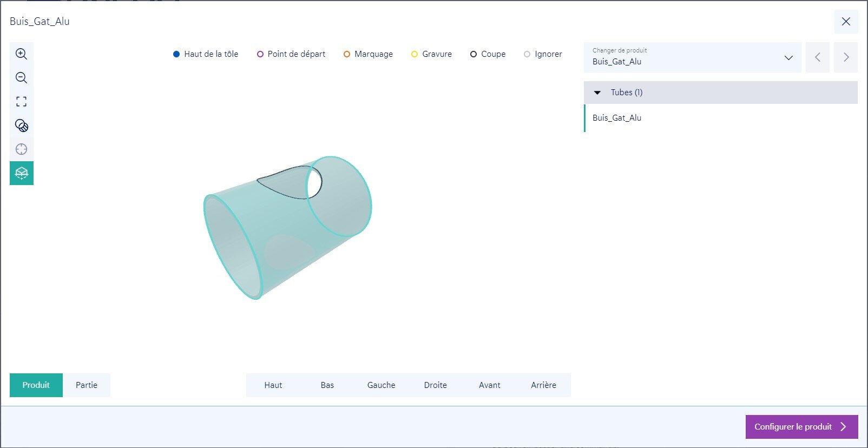This screenshot has width=868, height=448.
Task: Select the Marquage option
Action: coord(368,54)
